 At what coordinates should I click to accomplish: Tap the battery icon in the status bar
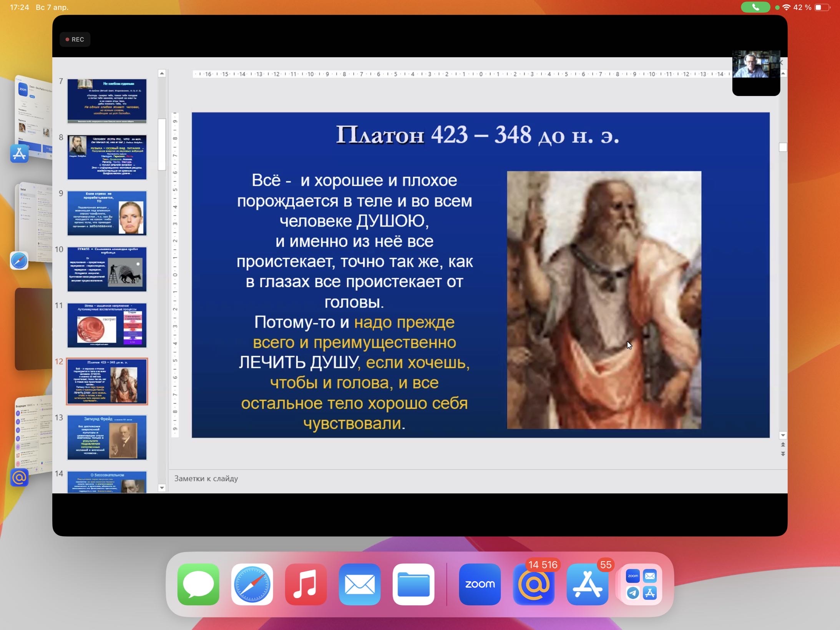[822, 7]
